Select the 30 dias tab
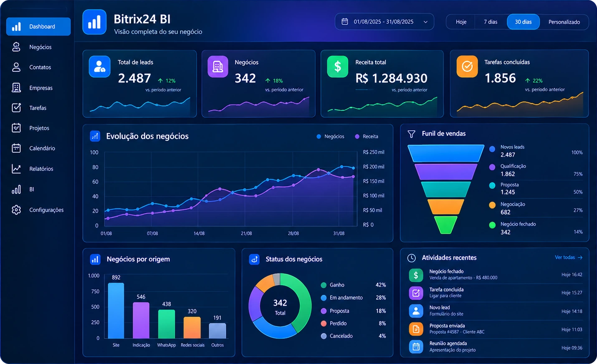 523,22
